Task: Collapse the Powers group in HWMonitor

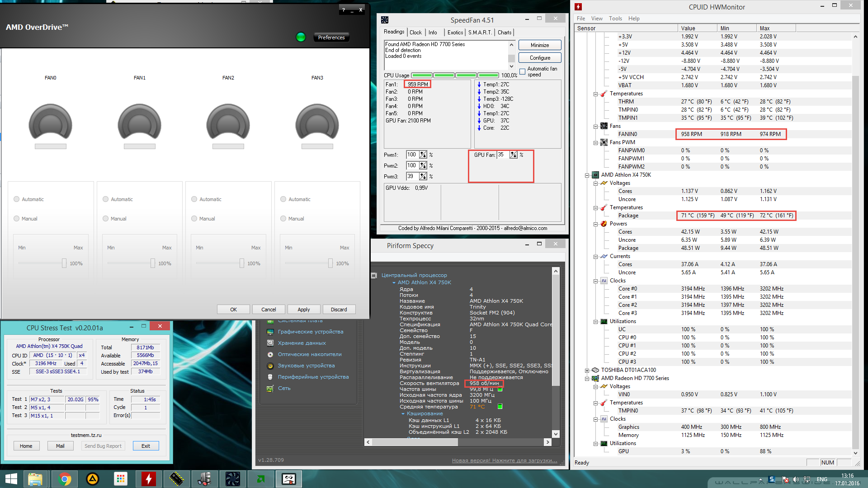Action: tap(596, 224)
